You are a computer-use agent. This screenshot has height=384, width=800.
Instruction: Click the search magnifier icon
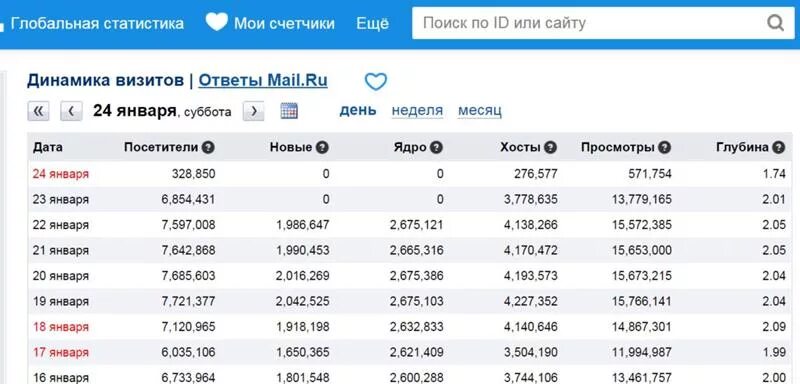click(776, 23)
